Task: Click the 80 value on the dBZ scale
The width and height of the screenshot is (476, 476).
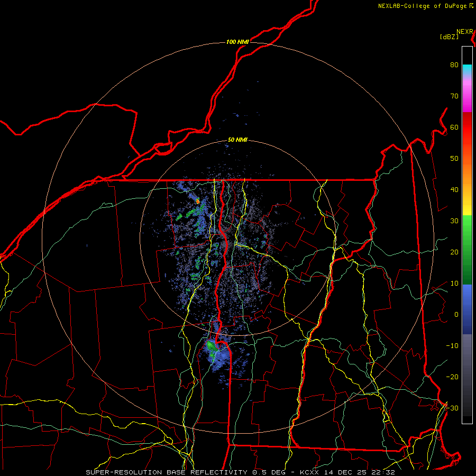Action: point(454,65)
